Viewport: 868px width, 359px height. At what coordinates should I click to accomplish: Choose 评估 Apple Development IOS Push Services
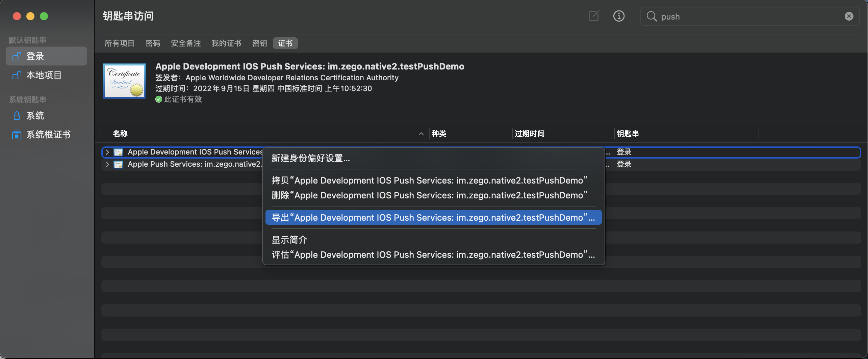click(x=433, y=255)
